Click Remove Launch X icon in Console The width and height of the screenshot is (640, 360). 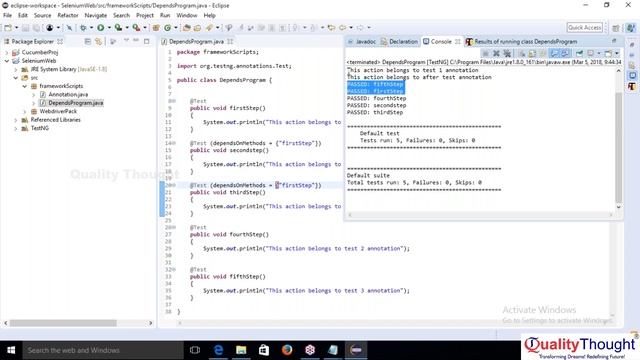point(496,53)
